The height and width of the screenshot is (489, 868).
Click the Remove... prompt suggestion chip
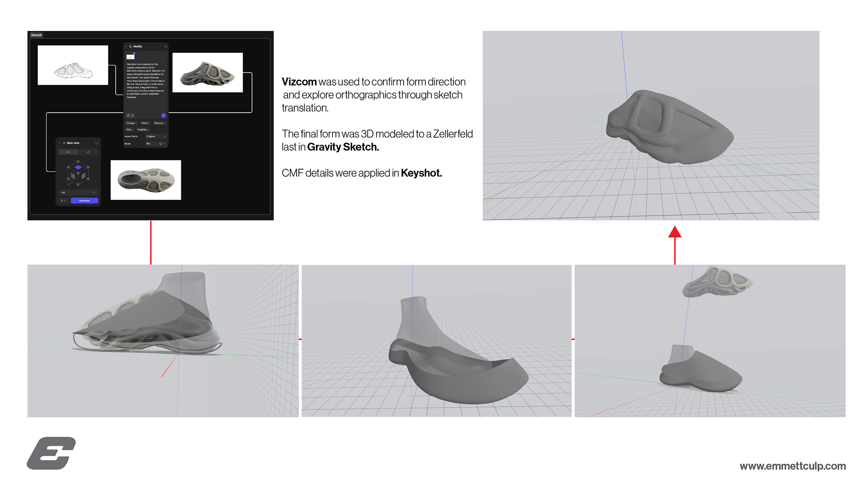pyautogui.click(x=160, y=123)
